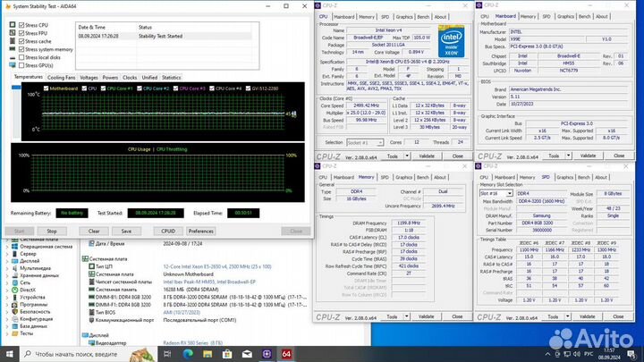Click the Windows Start button
Screen dimensions: 644x362
pos(9,354)
